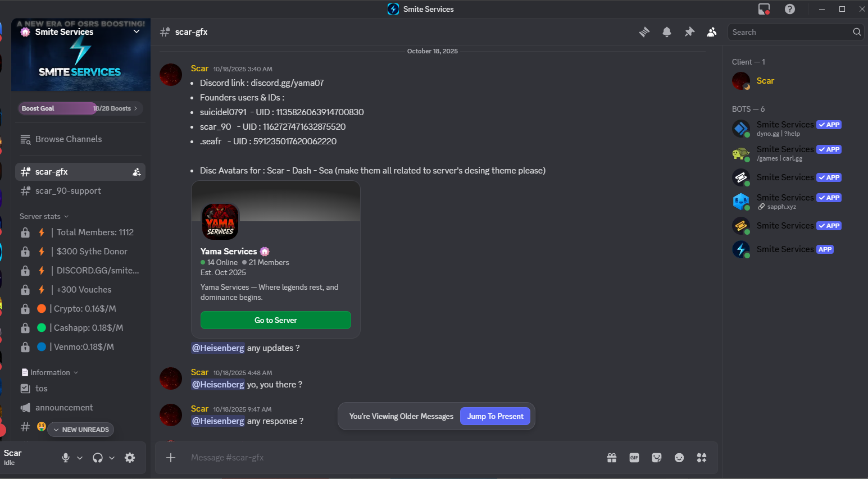
Task: Open the tos channel
Action: (80, 389)
